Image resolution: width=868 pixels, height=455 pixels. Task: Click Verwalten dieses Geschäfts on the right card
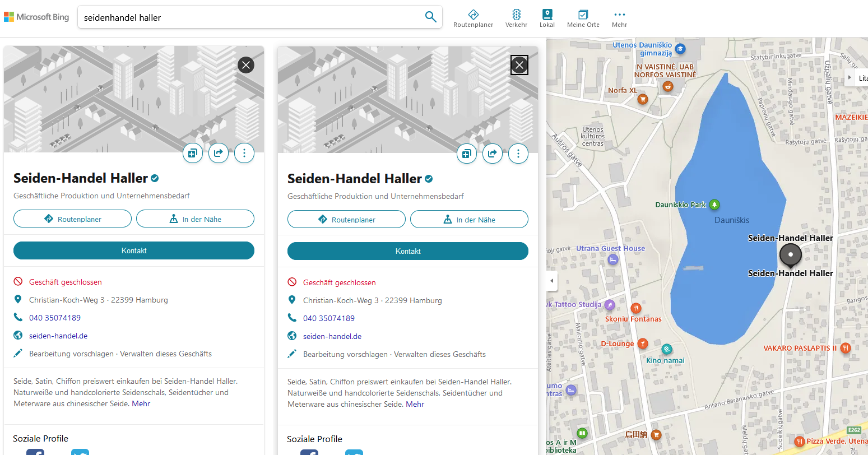tap(440, 354)
